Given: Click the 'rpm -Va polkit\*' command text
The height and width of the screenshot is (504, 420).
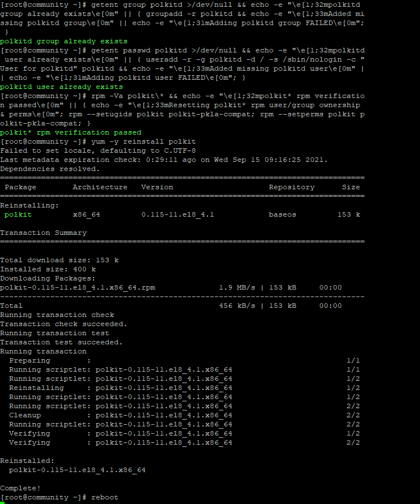Looking at the screenshot, I should [128, 96].
